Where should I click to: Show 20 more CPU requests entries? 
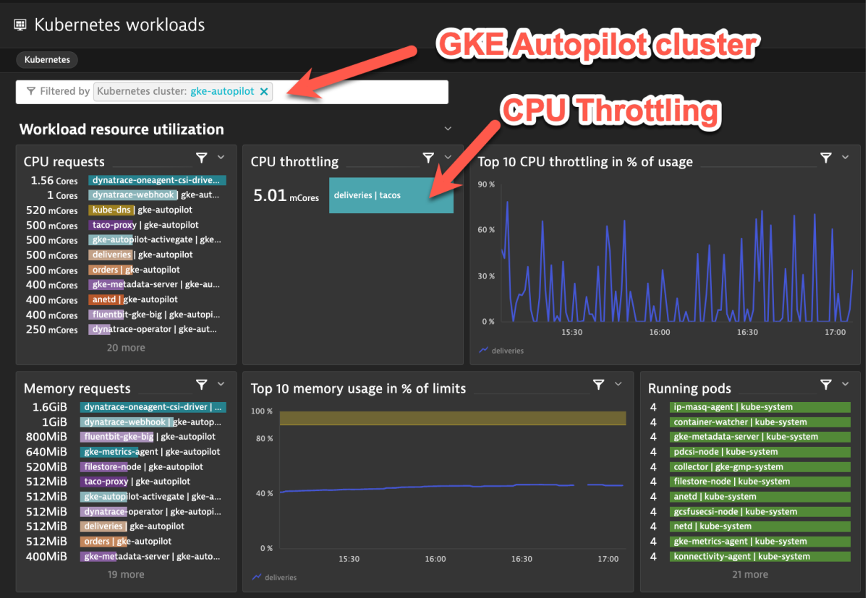(x=125, y=347)
